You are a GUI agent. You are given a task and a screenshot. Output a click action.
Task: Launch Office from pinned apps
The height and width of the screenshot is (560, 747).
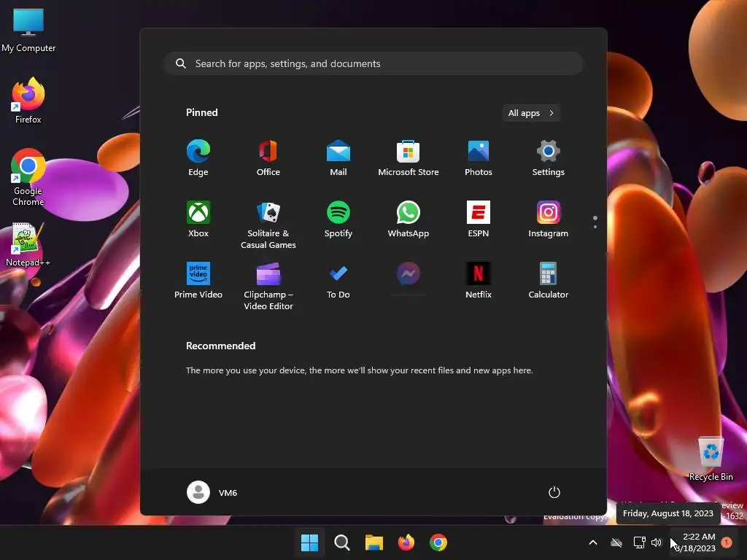pyautogui.click(x=268, y=158)
